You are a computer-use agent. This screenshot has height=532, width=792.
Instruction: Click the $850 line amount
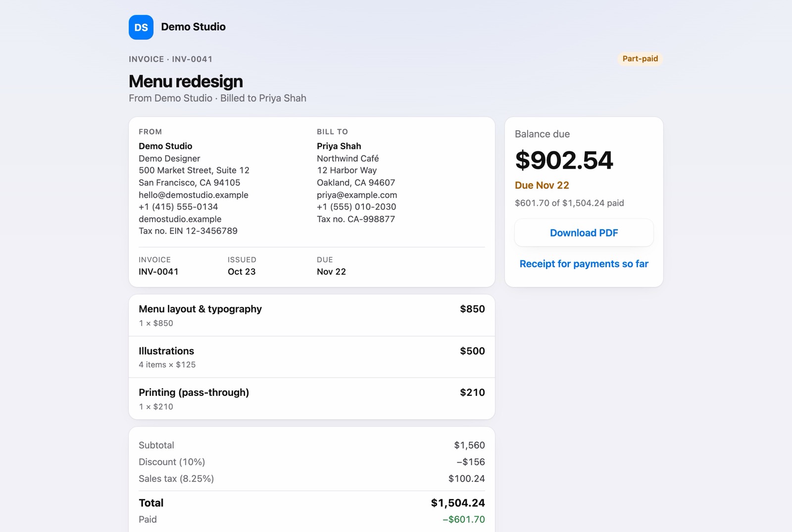click(472, 309)
